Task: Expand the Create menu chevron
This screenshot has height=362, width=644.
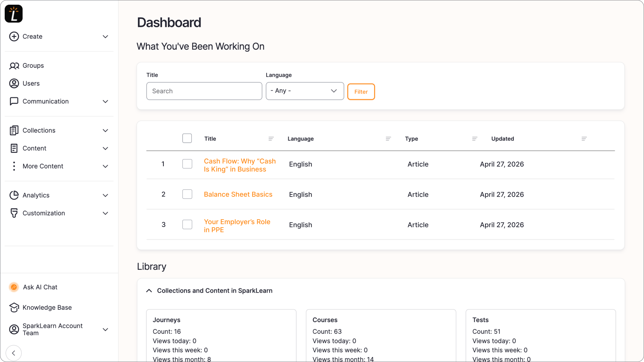Action: click(105, 37)
